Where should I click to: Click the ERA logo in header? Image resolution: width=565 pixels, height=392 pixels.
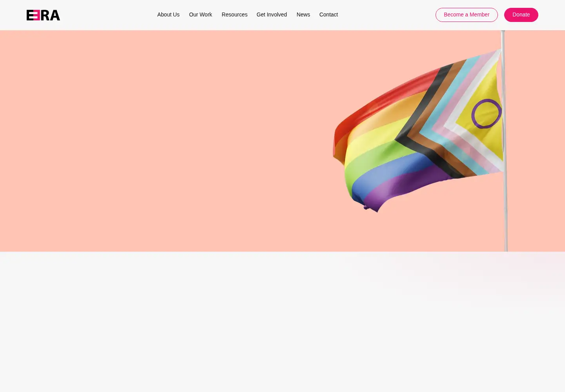(x=43, y=15)
